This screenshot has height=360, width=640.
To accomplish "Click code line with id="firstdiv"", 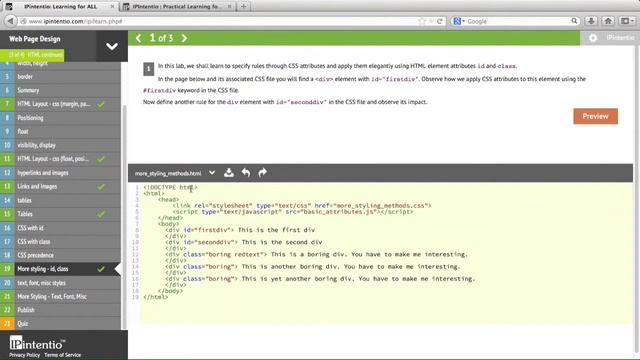I will [x=240, y=230].
